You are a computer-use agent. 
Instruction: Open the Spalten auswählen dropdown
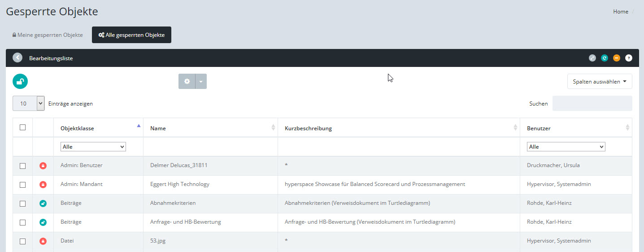pyautogui.click(x=600, y=81)
